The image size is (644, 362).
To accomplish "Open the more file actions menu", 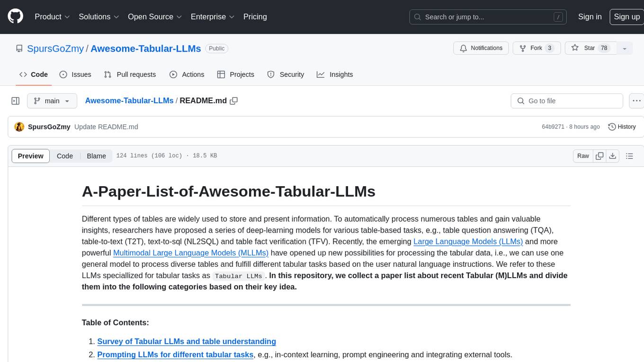I will pos(636,101).
